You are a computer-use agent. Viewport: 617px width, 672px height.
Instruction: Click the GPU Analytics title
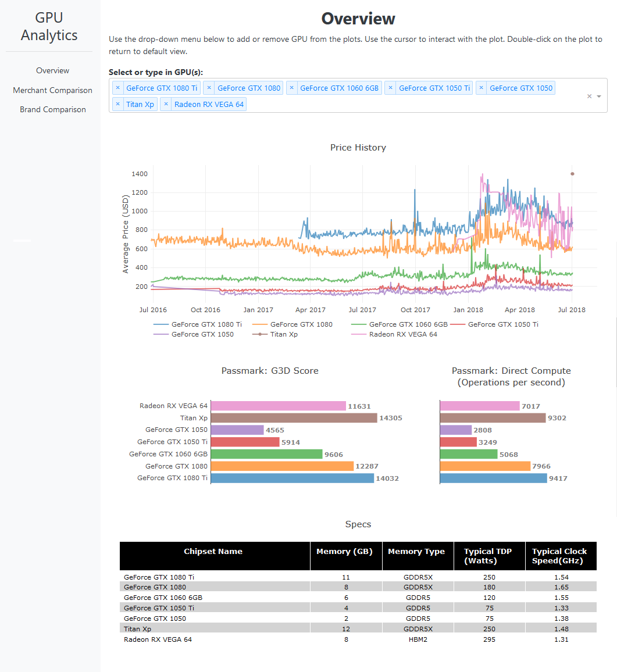click(x=49, y=26)
